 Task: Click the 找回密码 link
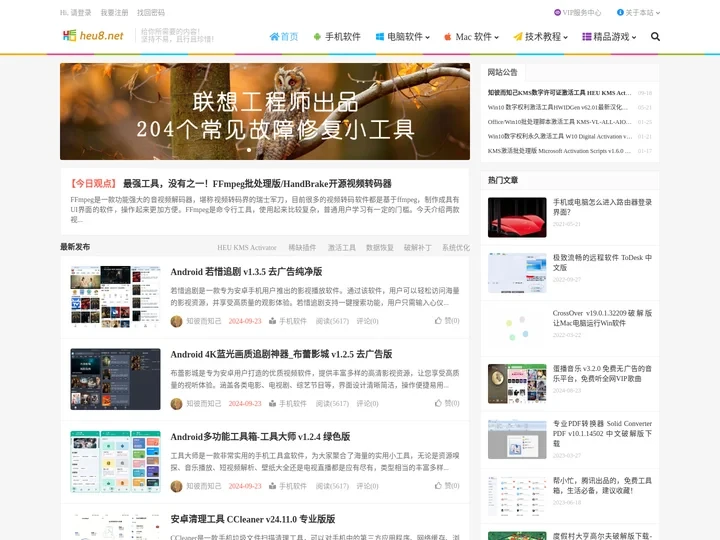point(151,12)
